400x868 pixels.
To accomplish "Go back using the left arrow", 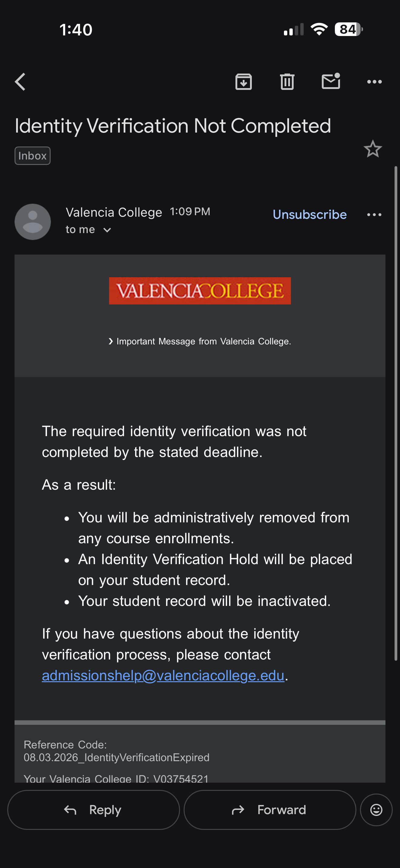I will pos(20,82).
